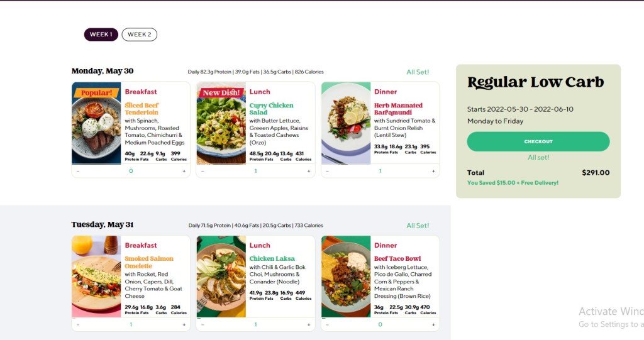
Task: Switch to the WEEK 2 tab
Action: (x=139, y=35)
